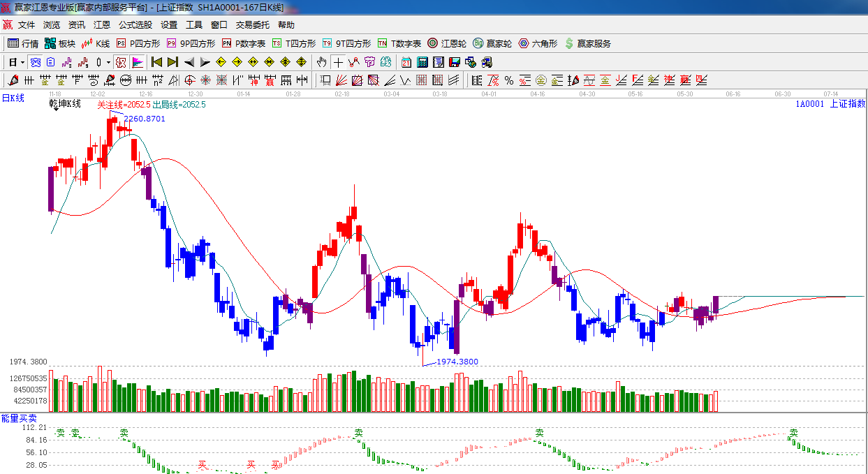Click the 1974.3800 low price marker
Image resolution: width=868 pixels, height=474 pixels.
(x=457, y=362)
